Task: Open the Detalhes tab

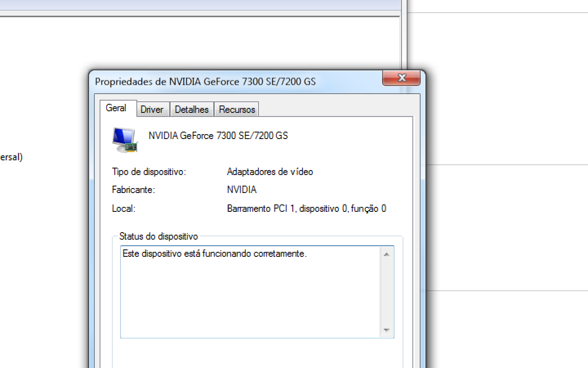Action: [x=192, y=110]
